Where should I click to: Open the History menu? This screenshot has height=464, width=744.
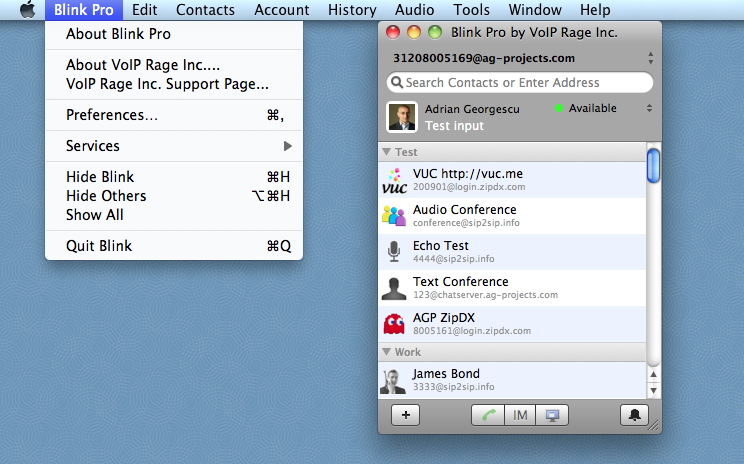pyautogui.click(x=352, y=9)
